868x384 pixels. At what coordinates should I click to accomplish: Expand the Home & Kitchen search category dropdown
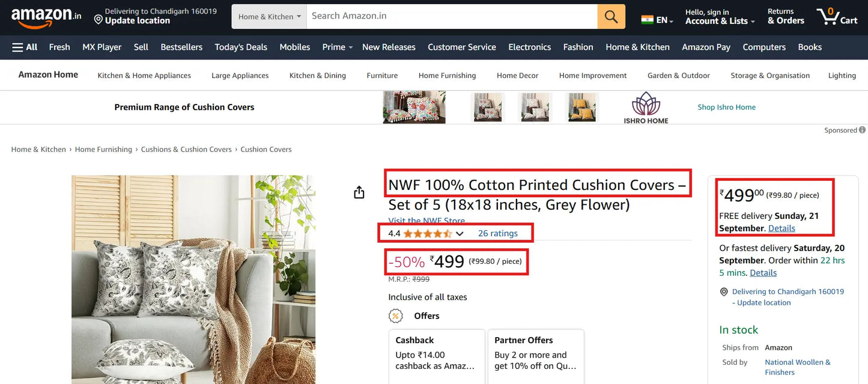[269, 16]
